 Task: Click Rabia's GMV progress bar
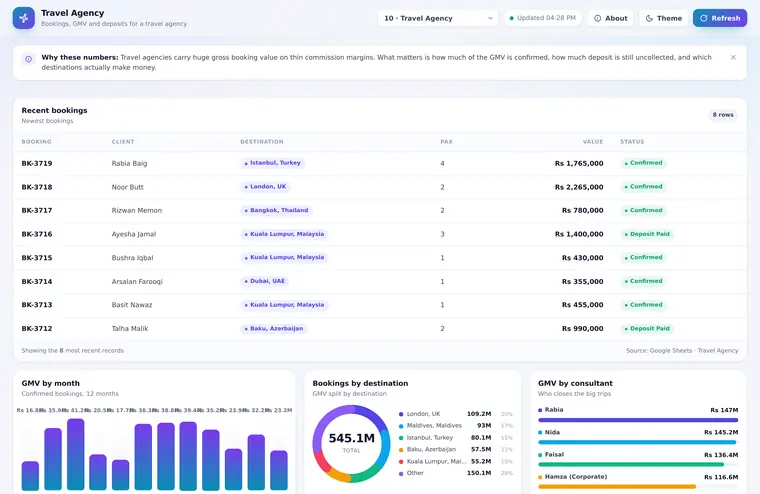coord(638,420)
